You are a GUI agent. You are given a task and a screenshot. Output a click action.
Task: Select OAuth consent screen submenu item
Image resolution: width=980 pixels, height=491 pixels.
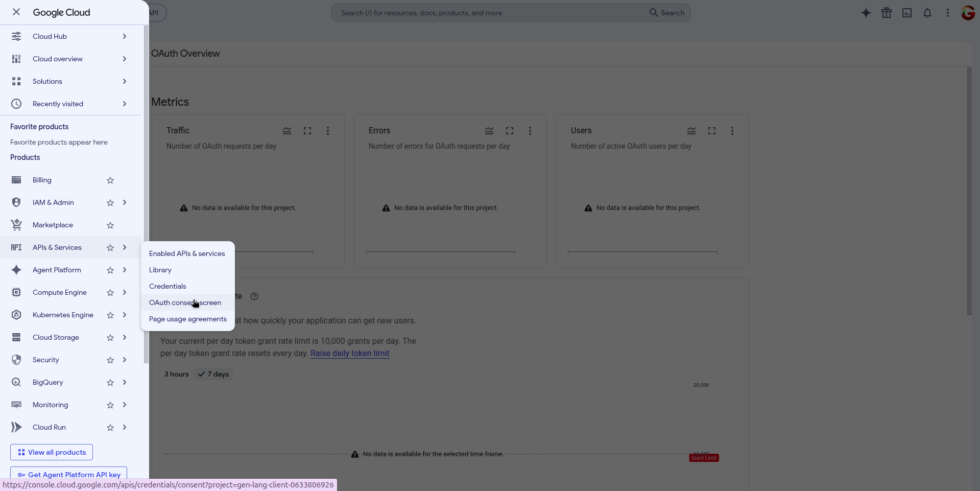pos(188,302)
